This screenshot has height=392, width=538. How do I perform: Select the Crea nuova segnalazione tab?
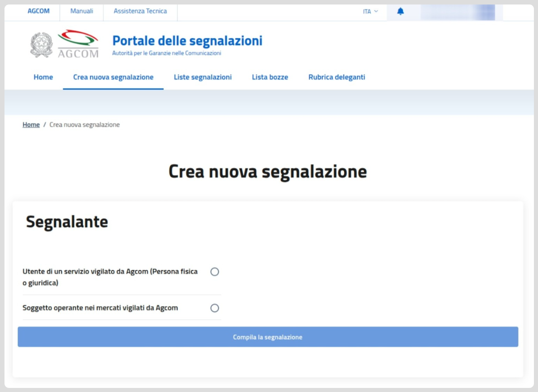(x=113, y=77)
